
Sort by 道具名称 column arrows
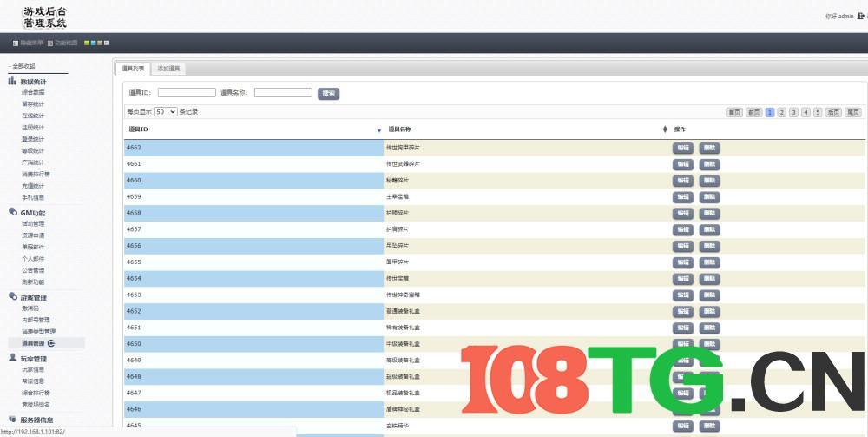point(665,129)
